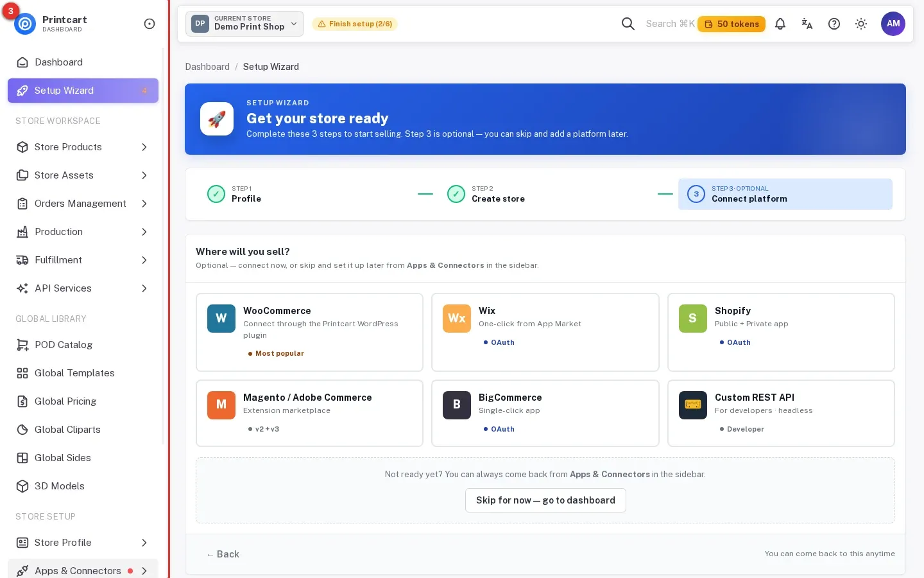Expand the Orders Management menu
Viewport: 924px width, 578px height.
[x=83, y=204]
